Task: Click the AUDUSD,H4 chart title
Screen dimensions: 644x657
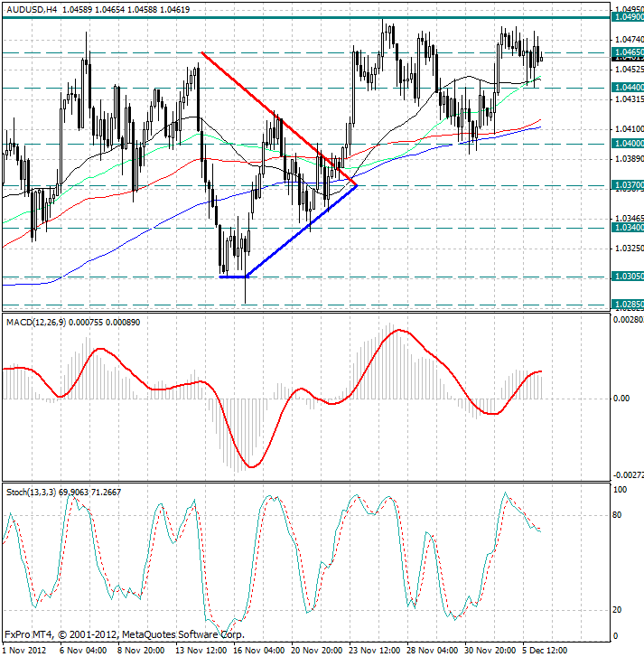Action: tap(32, 9)
